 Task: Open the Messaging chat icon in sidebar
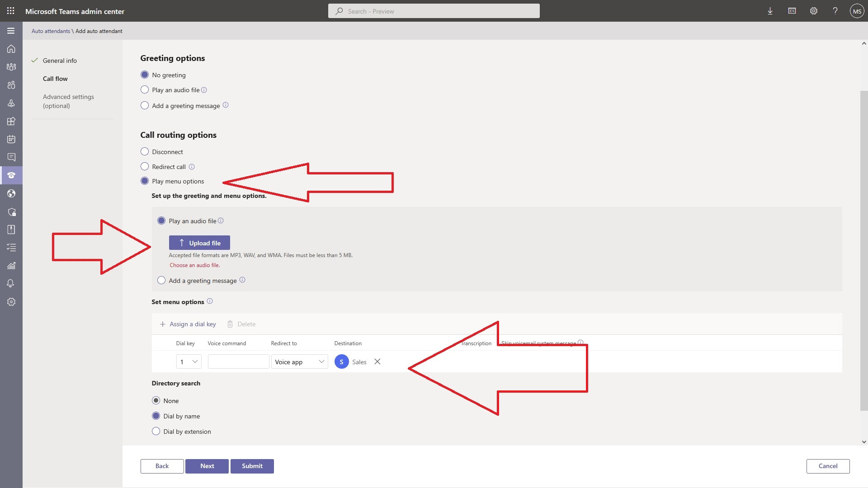pyautogui.click(x=11, y=157)
